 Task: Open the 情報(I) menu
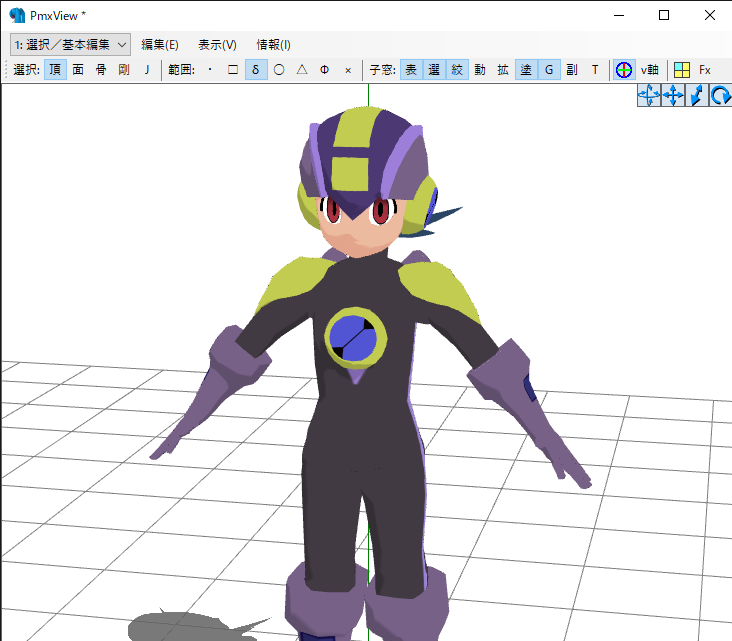[x=273, y=44]
